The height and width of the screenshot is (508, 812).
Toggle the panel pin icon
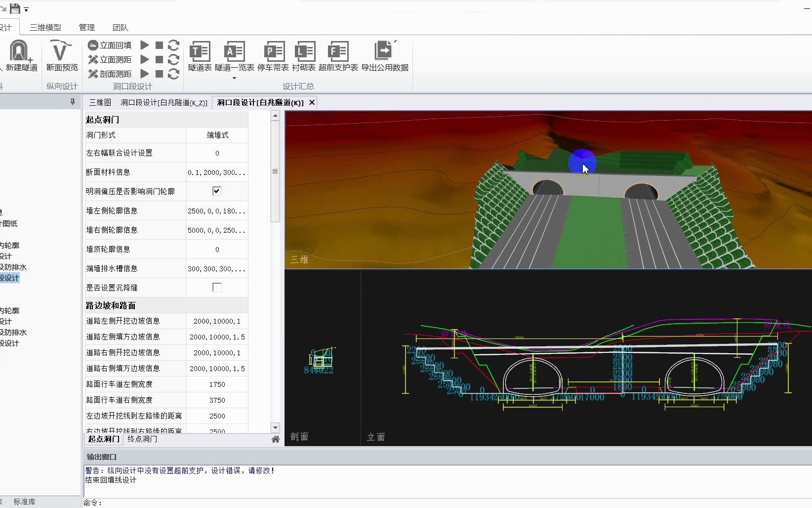click(72, 101)
